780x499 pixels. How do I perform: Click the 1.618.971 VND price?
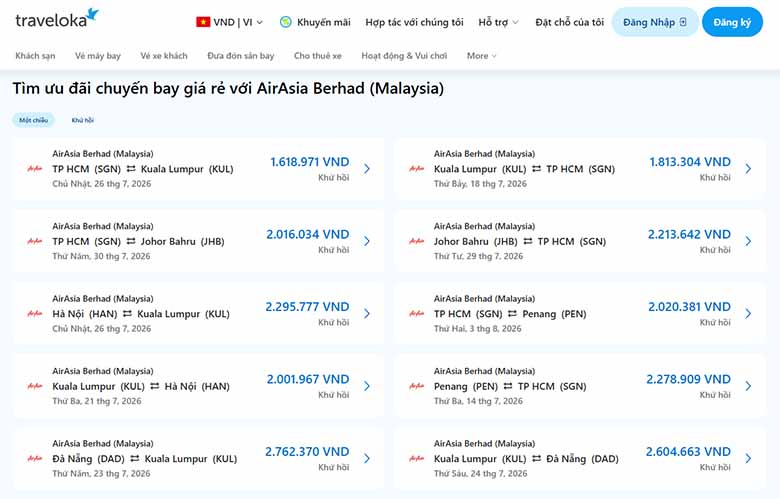(x=309, y=162)
